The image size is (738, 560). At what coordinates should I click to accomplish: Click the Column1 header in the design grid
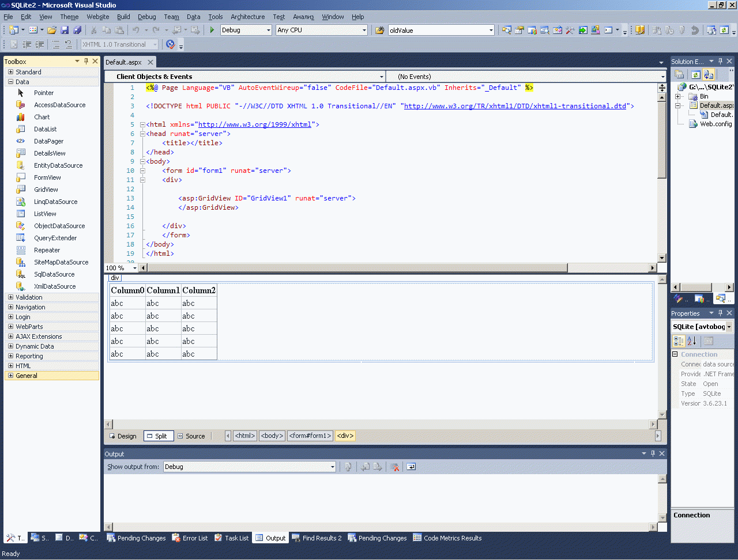coord(163,290)
